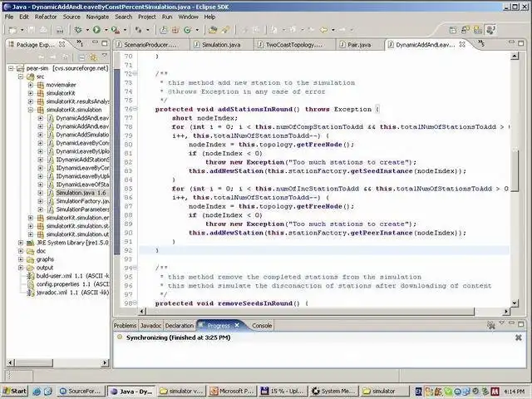The image size is (532, 399).
Task: Click Internet Explorer quick launch icon
Action: click(37, 392)
